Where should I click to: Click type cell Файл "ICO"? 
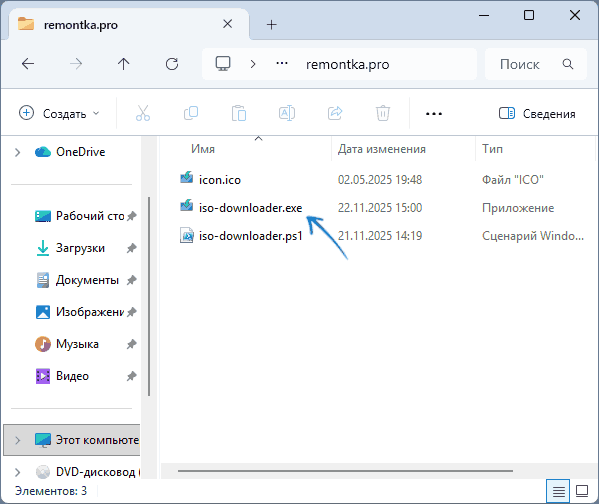[x=512, y=180]
